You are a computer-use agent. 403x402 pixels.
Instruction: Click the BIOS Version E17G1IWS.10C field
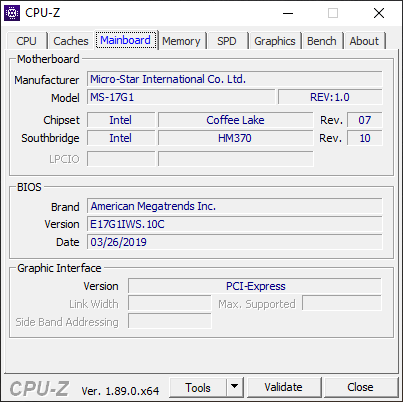[x=235, y=224]
